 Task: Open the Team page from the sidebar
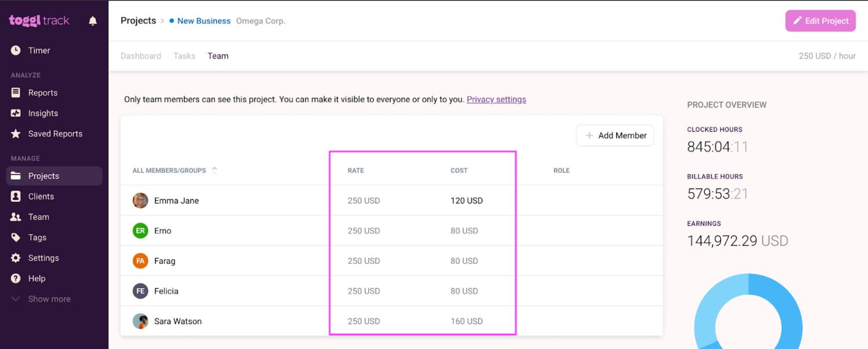pos(38,216)
